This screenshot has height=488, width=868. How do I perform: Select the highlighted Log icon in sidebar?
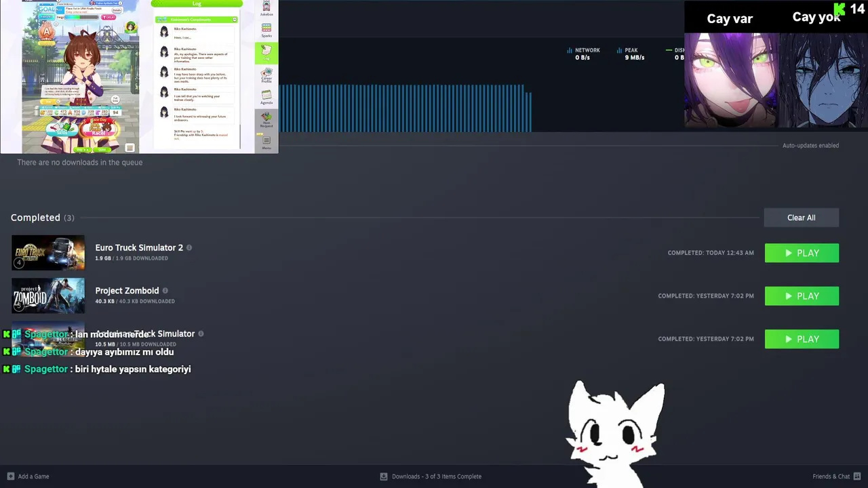coord(267,53)
